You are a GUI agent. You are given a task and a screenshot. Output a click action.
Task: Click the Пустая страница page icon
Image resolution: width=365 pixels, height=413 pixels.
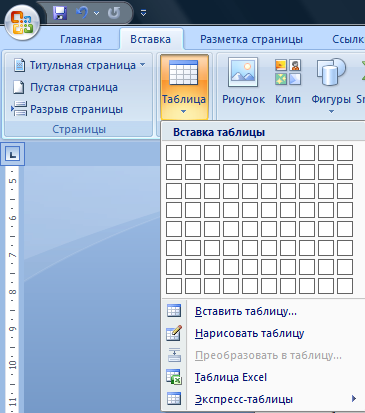pyautogui.click(x=19, y=87)
